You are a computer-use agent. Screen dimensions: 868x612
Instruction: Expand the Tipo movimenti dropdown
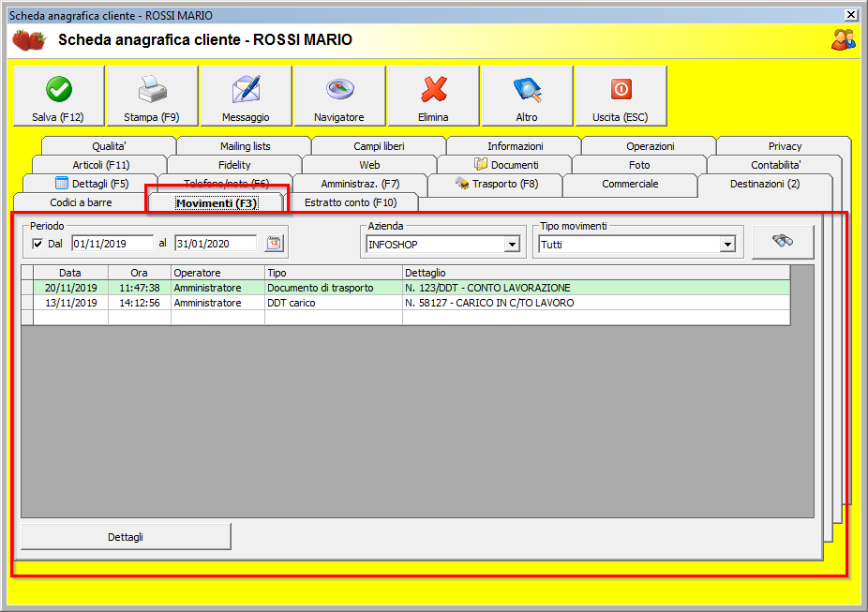tap(726, 245)
